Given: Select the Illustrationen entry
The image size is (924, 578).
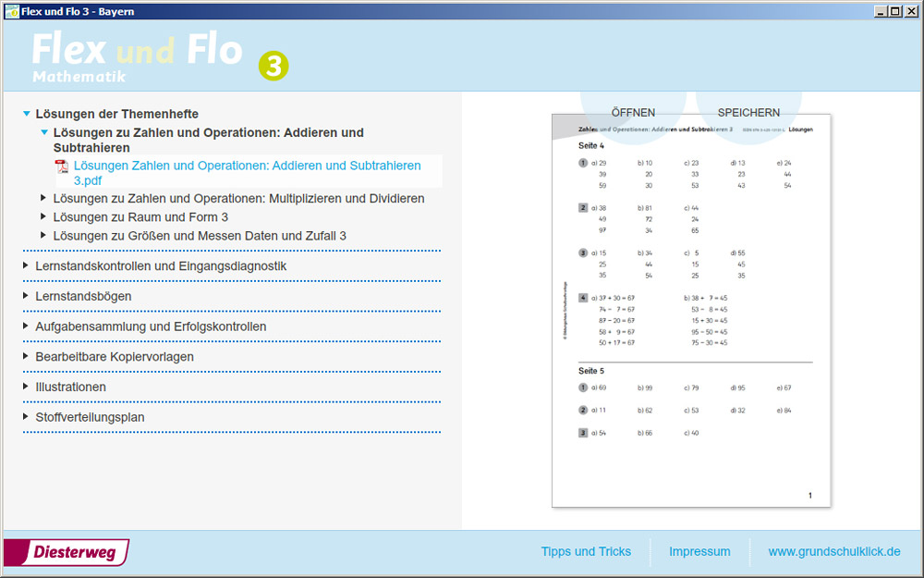Looking at the screenshot, I should pos(71,387).
